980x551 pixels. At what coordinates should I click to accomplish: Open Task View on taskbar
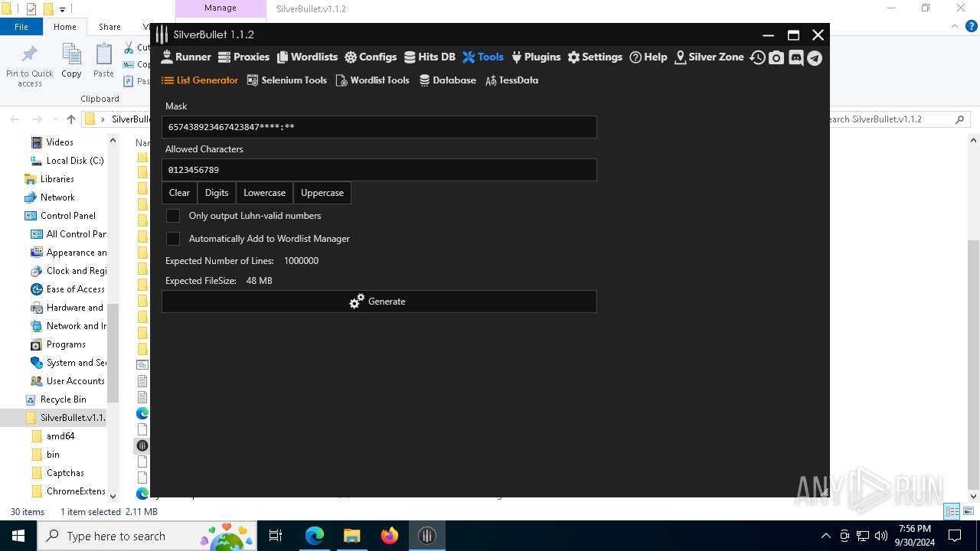(276, 536)
